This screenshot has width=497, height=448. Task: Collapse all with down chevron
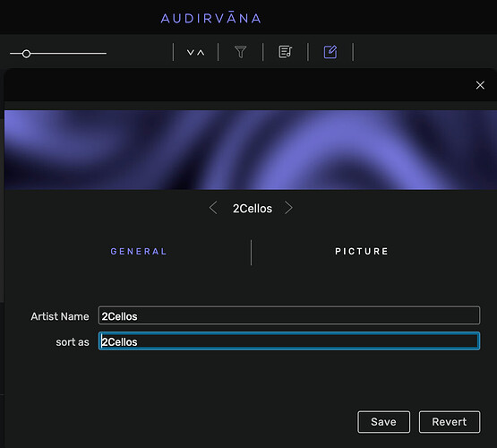click(190, 52)
